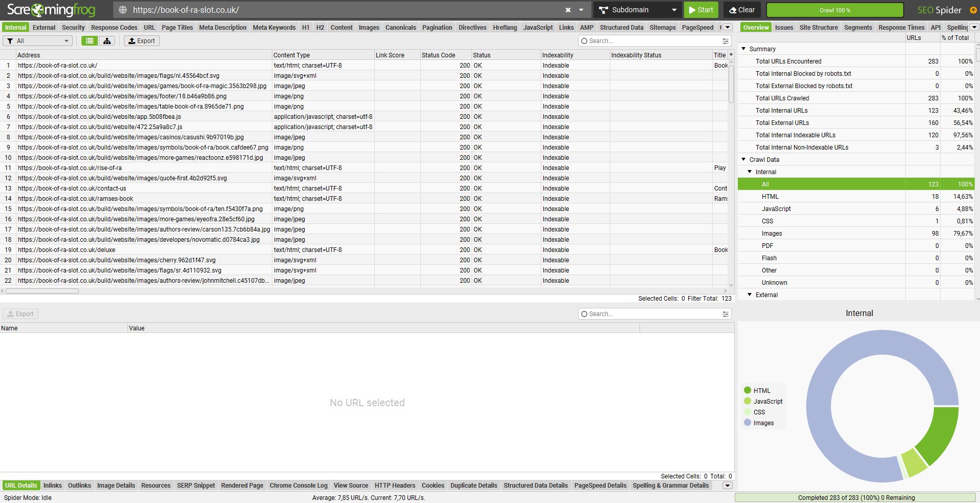Open the Response Codes tab
This screenshot has height=503, width=980.
coord(114,27)
